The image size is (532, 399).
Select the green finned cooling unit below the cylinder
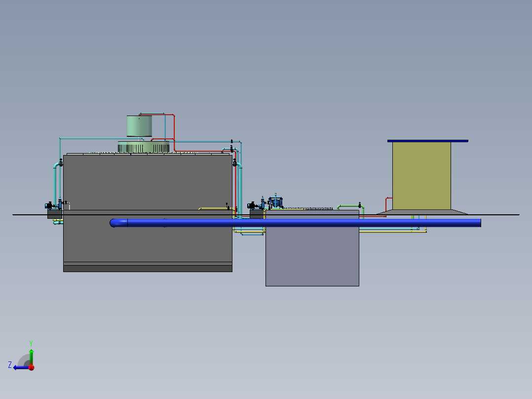tap(144, 147)
